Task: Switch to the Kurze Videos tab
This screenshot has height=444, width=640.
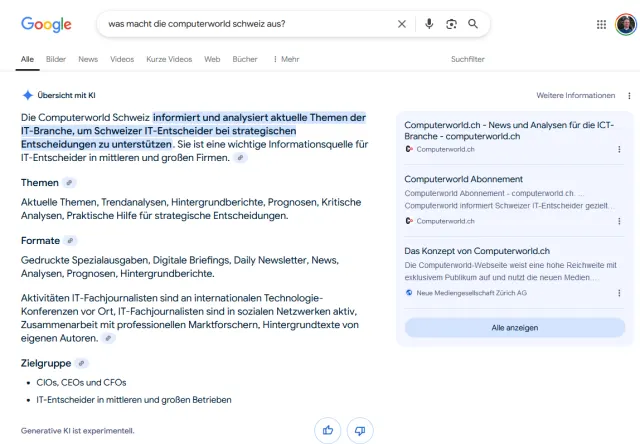Action: pos(169,59)
